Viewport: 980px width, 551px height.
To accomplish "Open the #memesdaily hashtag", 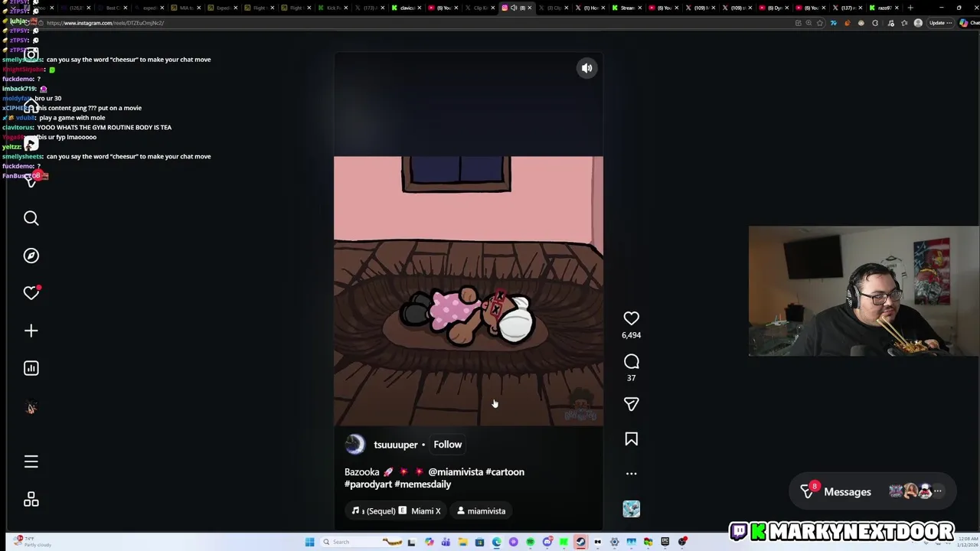I will (423, 484).
